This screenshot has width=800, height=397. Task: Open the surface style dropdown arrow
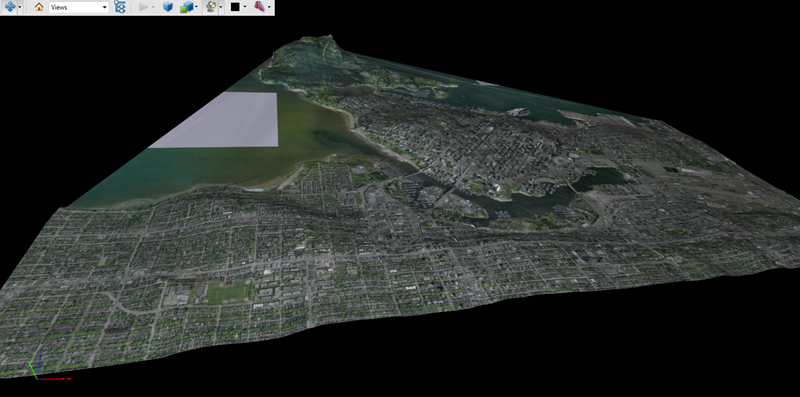coord(269,7)
